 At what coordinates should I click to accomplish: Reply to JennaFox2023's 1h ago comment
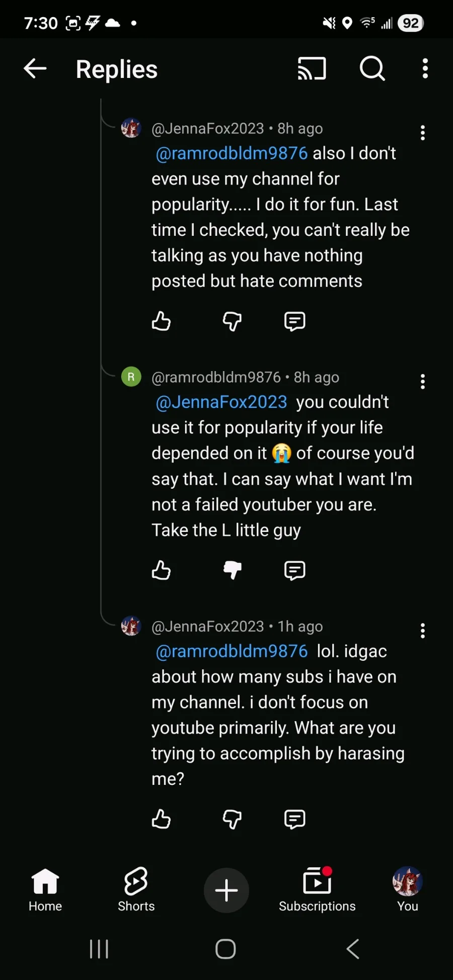294,819
